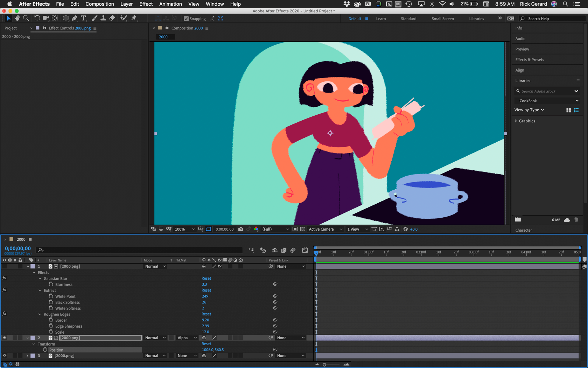This screenshot has width=588, height=368.
Task: Take a snapshot of the composition
Action: tap(241, 229)
